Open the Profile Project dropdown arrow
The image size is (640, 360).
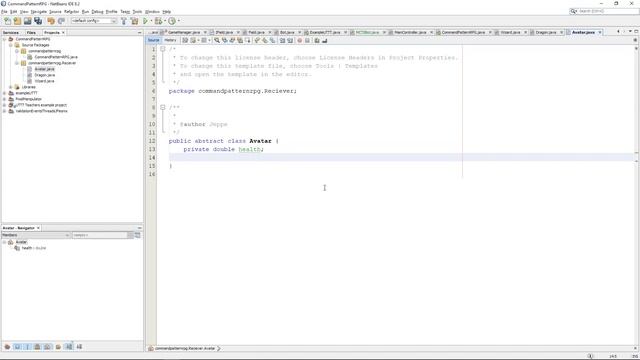[178, 21]
